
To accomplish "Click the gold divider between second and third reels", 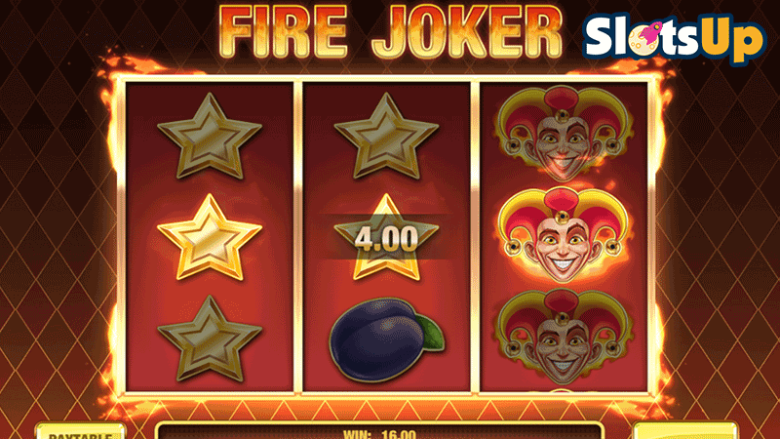I will click(x=475, y=237).
